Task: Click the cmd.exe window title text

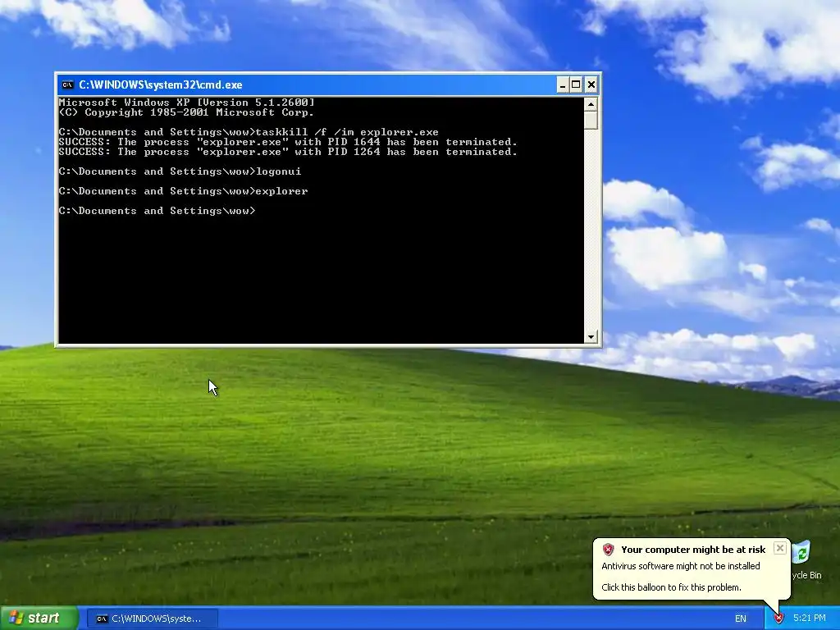Action: coord(161,84)
